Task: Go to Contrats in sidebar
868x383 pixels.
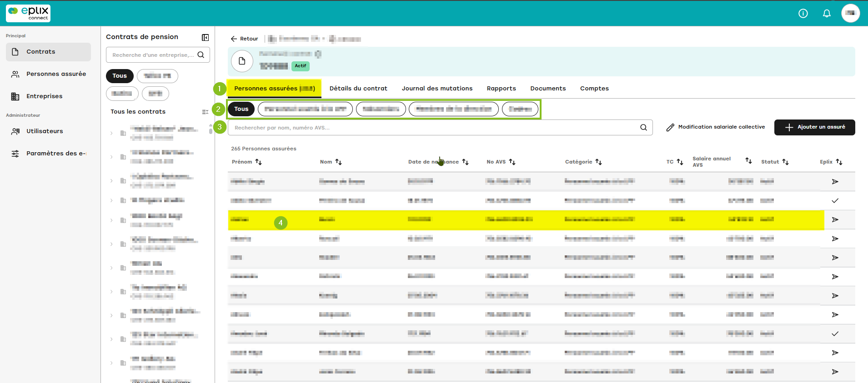Action: 48,52
